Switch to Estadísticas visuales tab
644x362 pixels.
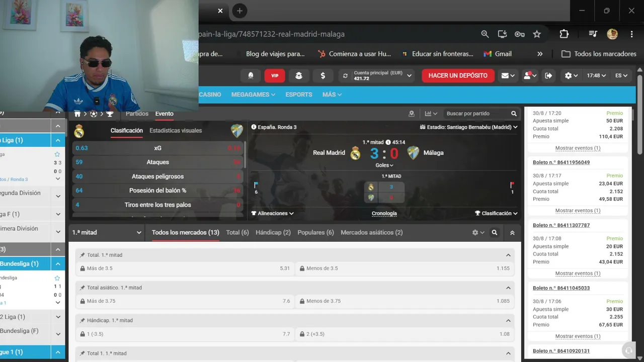click(x=176, y=130)
